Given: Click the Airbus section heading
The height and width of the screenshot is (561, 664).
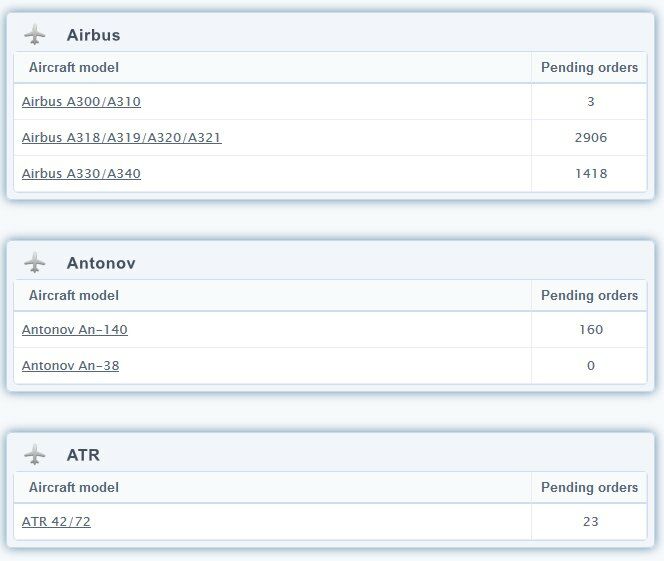Looking at the screenshot, I should (93, 35).
